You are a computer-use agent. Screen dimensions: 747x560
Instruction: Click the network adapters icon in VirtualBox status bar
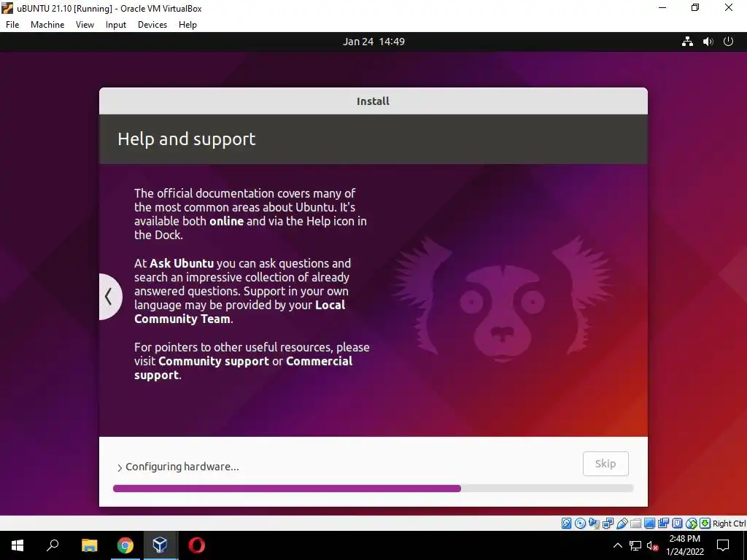(x=608, y=524)
